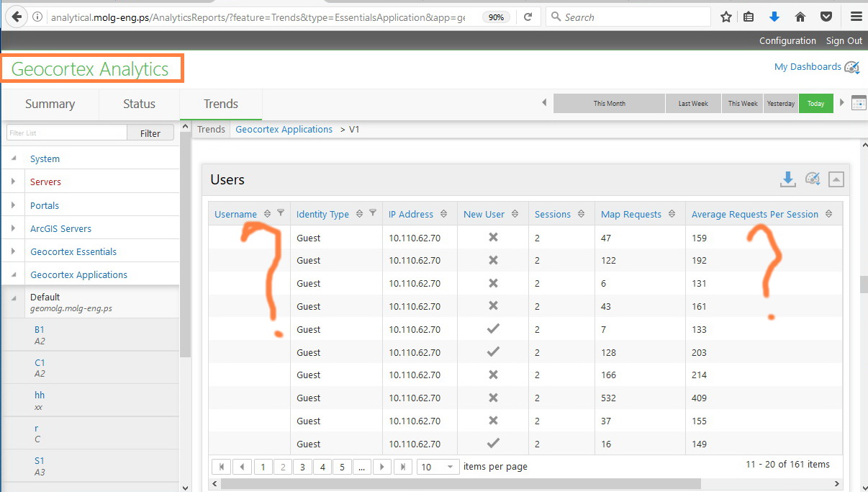Click the horizontal table scrollbar

(461, 484)
